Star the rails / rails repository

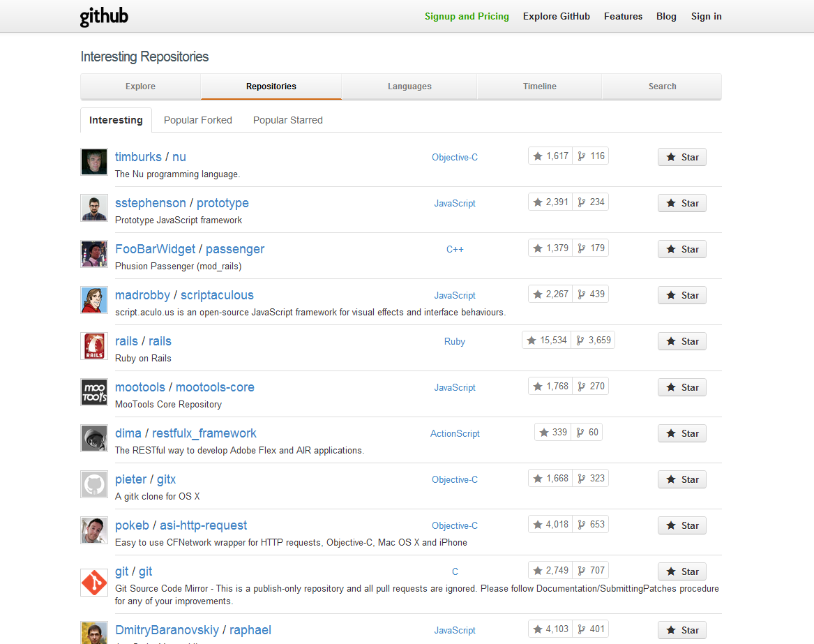click(x=682, y=341)
